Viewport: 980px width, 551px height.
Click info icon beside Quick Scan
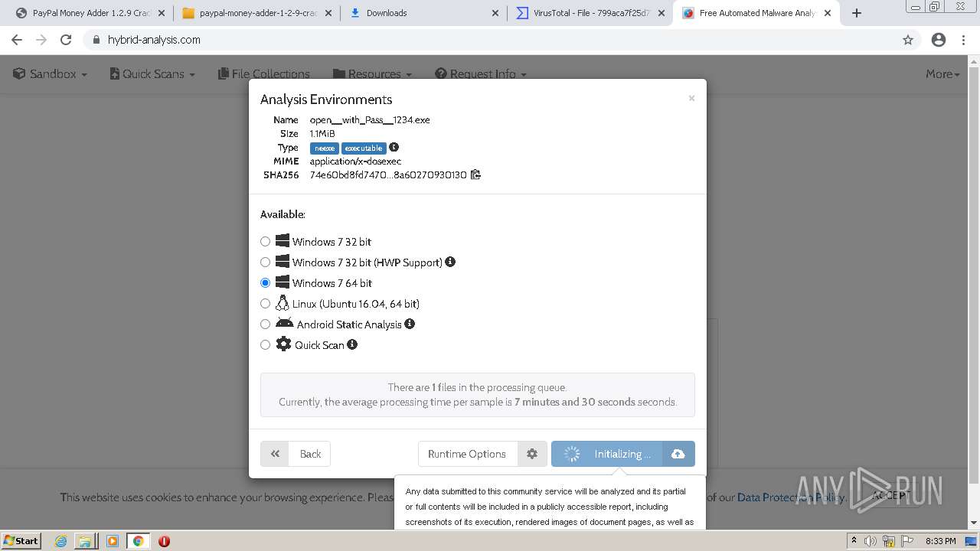pyautogui.click(x=352, y=344)
